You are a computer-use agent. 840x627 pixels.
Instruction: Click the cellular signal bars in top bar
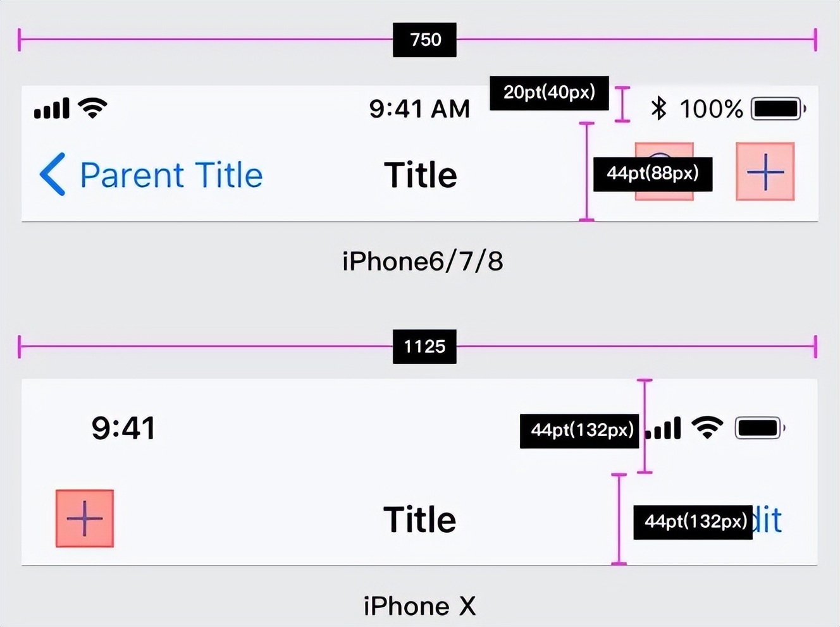[x=52, y=109]
